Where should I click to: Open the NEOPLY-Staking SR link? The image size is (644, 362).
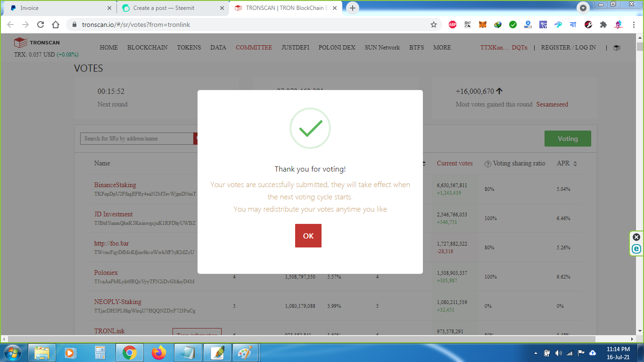coord(118,302)
